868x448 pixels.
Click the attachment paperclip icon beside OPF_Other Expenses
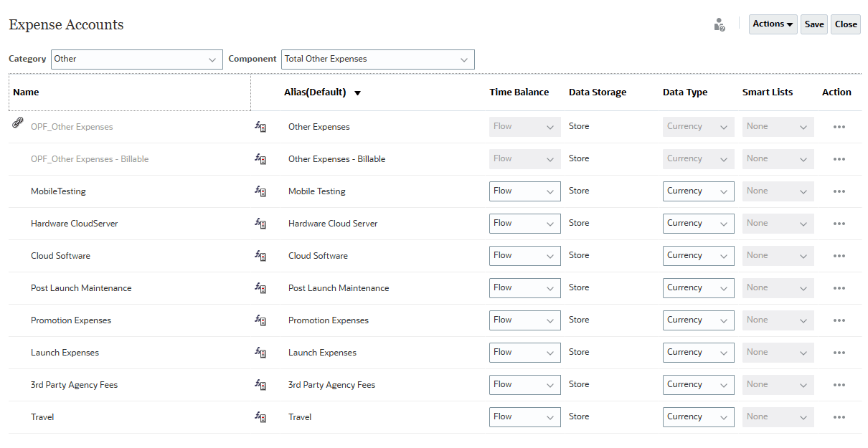tap(17, 123)
